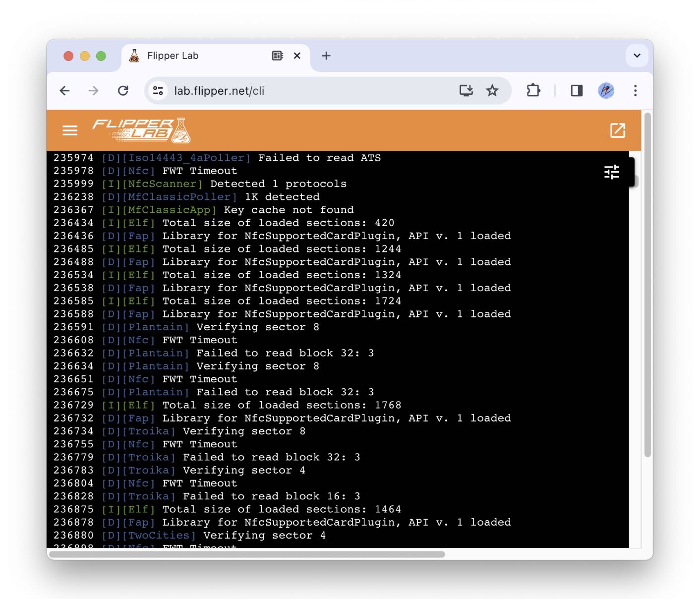Open the Chrome three-dot menu

pos(635,91)
